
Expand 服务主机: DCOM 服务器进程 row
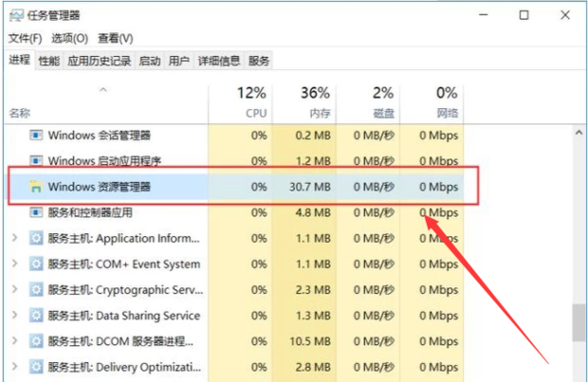click(x=14, y=340)
